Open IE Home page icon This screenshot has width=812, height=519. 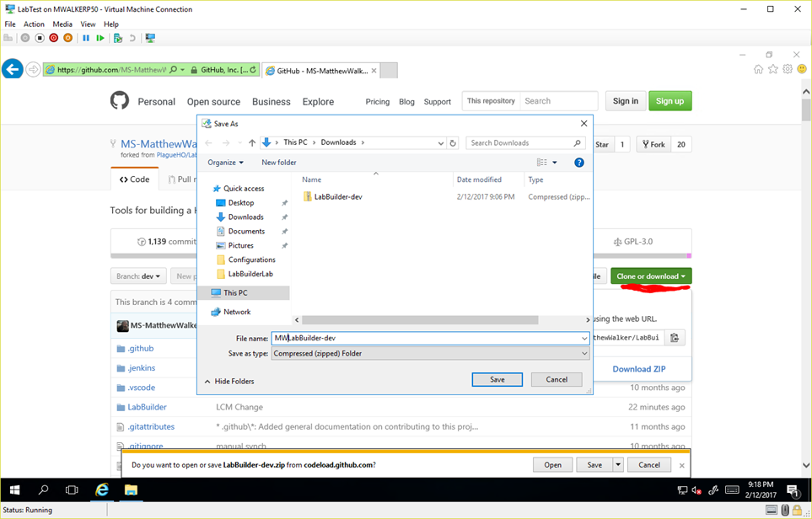point(758,69)
